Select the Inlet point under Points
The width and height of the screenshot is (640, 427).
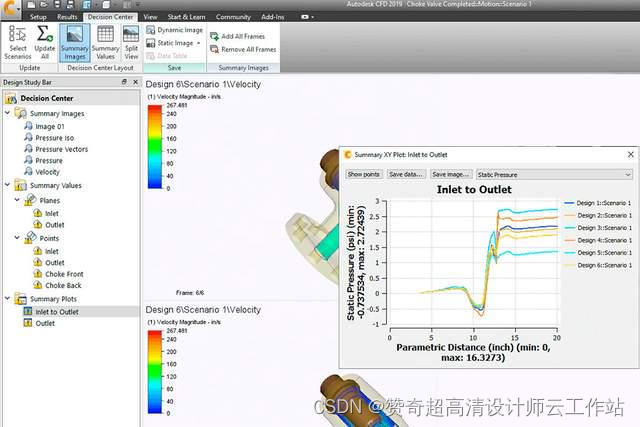[46, 251]
